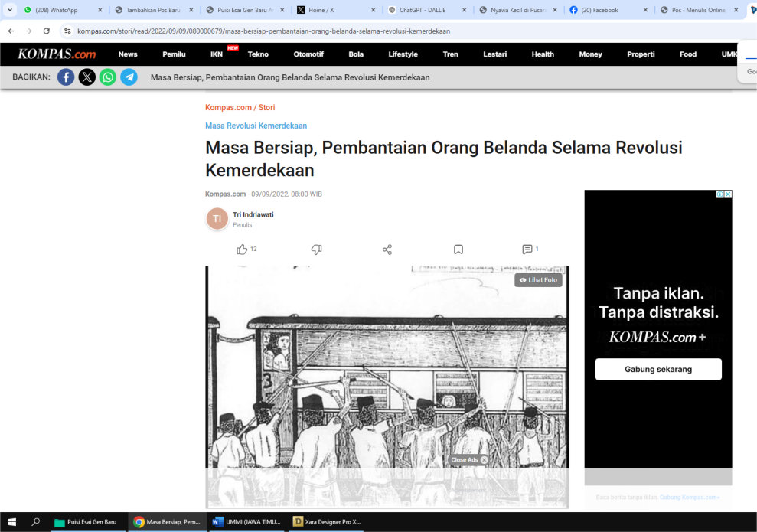Open Xara Designer Pro from taskbar
757x532 pixels.
click(326, 522)
